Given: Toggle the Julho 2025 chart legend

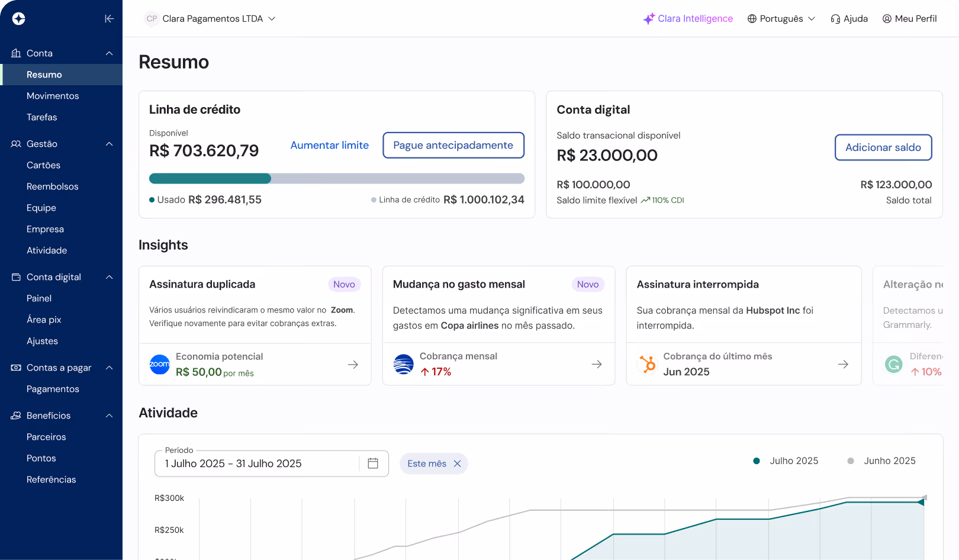Looking at the screenshot, I should [x=786, y=461].
